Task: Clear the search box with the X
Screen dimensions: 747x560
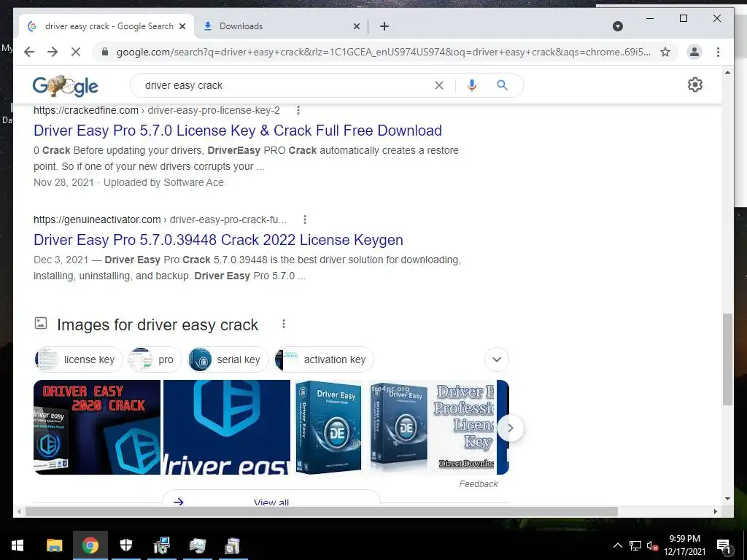Action: [438, 85]
